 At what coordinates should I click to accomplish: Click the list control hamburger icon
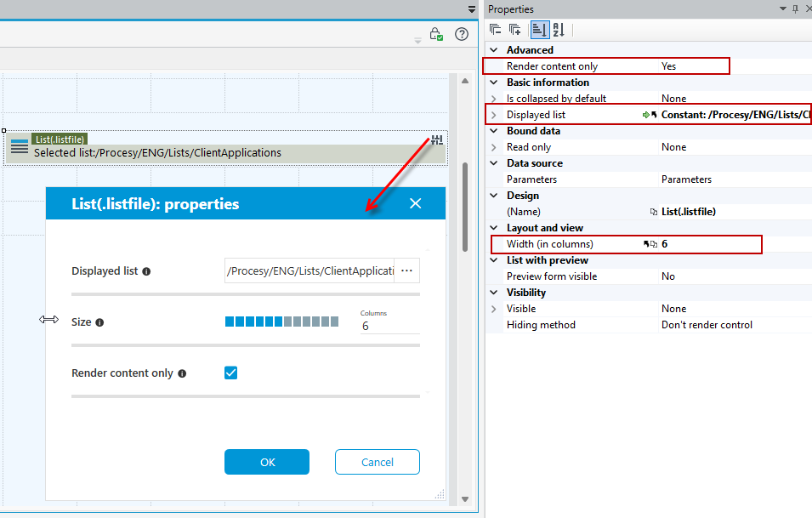click(x=20, y=146)
